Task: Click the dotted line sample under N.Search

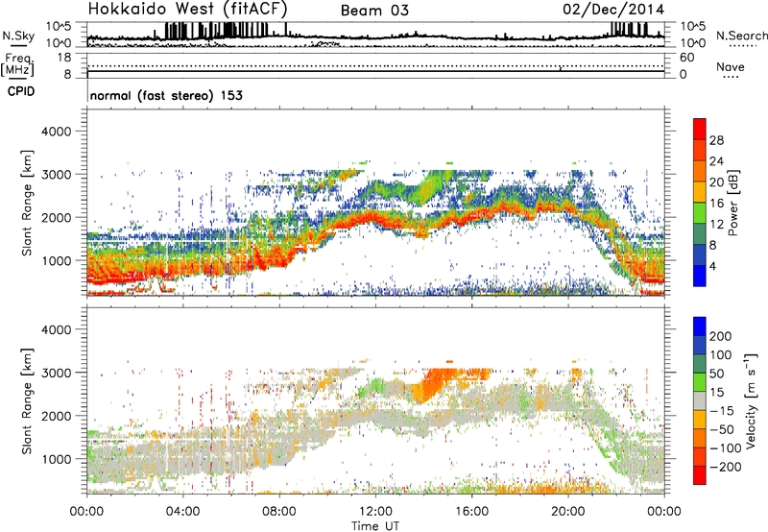Action: point(743,46)
